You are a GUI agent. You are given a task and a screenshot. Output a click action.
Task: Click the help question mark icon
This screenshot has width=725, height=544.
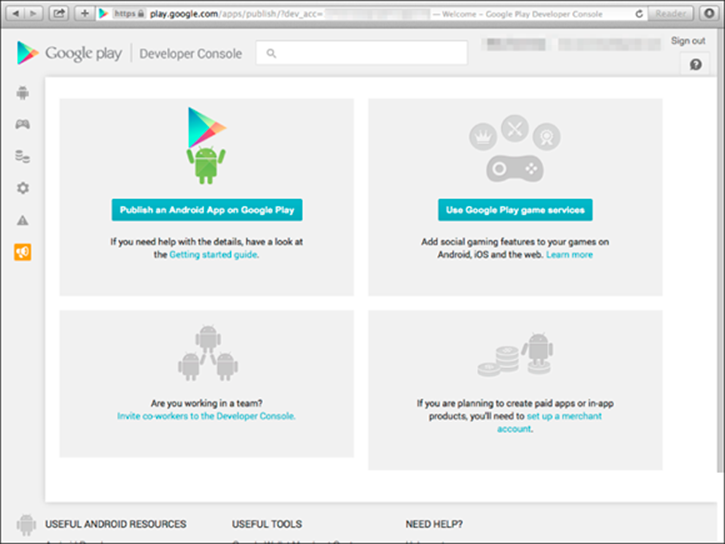coord(695,65)
